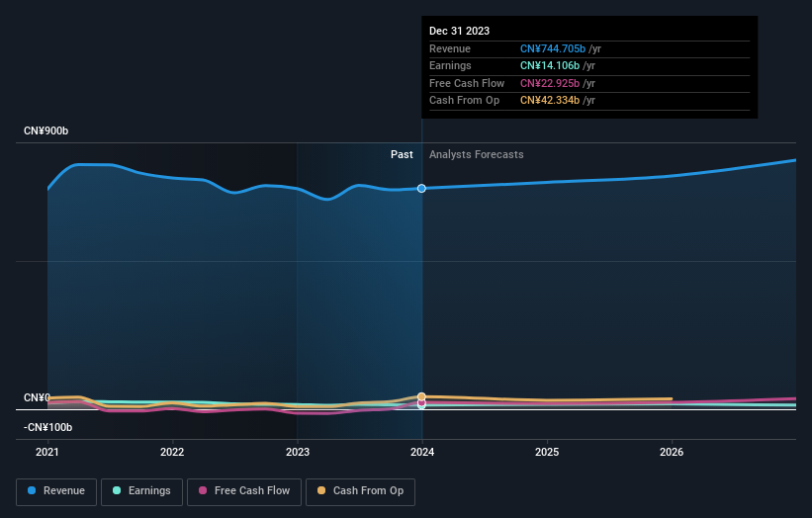
Task: Toggle the Cash From Op legend series
Action: [360, 491]
